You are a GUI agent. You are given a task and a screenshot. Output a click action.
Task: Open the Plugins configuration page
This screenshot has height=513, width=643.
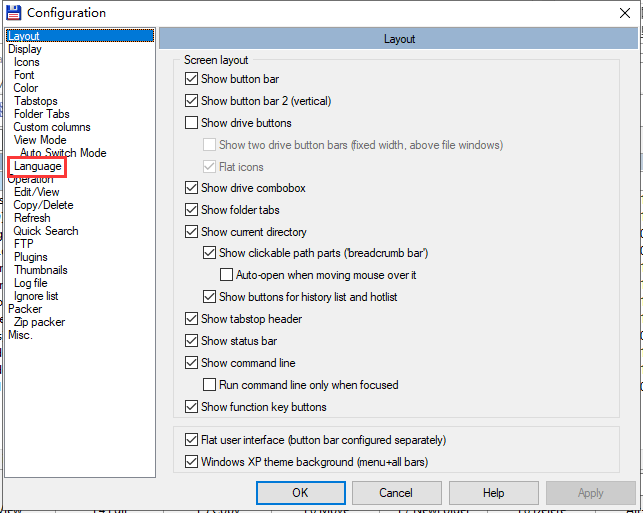(31, 257)
